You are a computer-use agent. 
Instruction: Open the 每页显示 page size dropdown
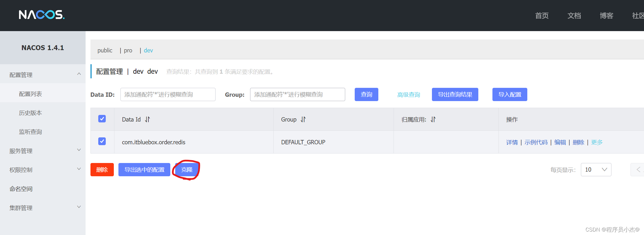[596, 170]
